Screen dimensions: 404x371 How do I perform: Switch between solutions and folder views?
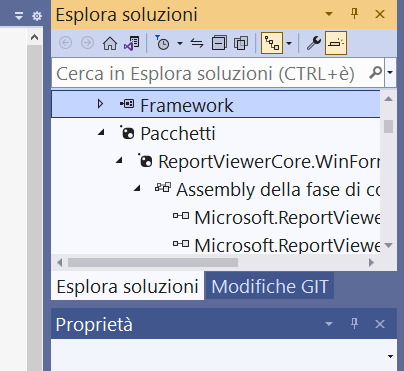point(132,43)
